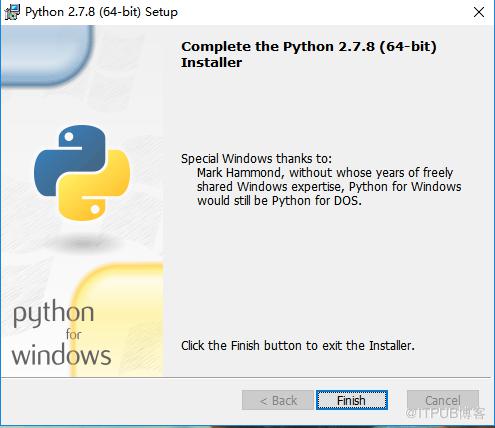This screenshot has height=428, width=495.
Task: Click the "Special Windows thanks to:" line
Action: [256, 159]
